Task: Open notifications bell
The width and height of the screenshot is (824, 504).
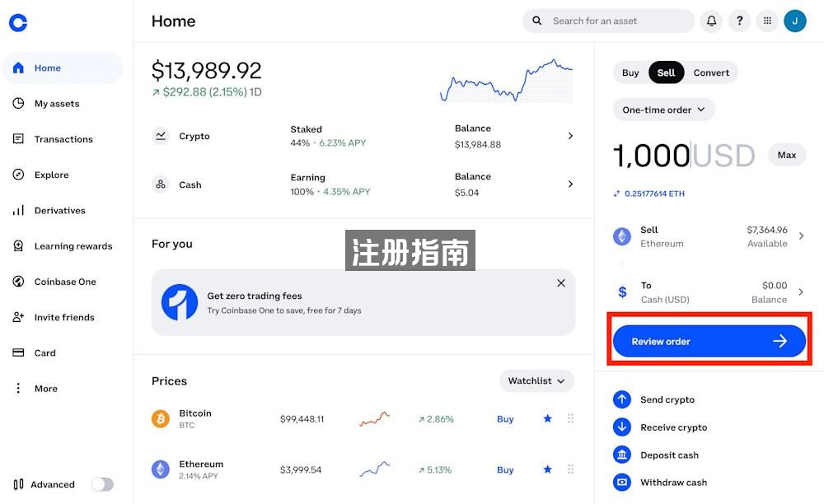Action: point(711,21)
